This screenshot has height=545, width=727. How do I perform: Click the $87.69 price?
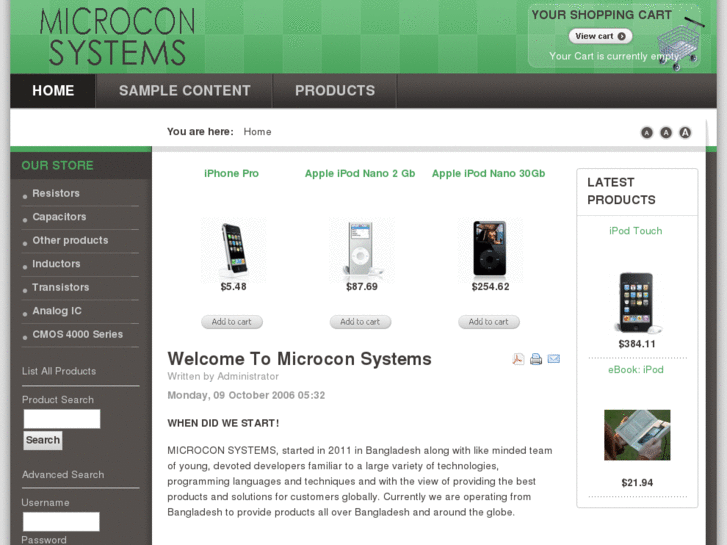(x=362, y=287)
